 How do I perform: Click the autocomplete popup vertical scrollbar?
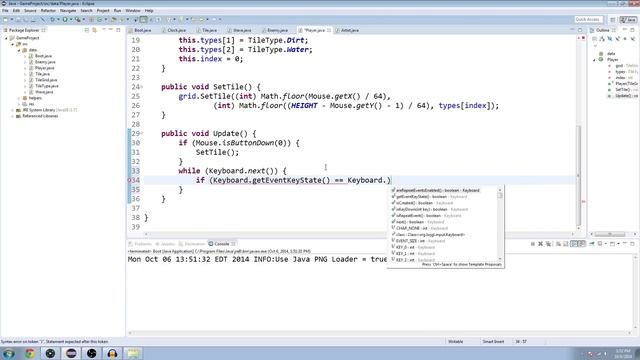[500, 224]
